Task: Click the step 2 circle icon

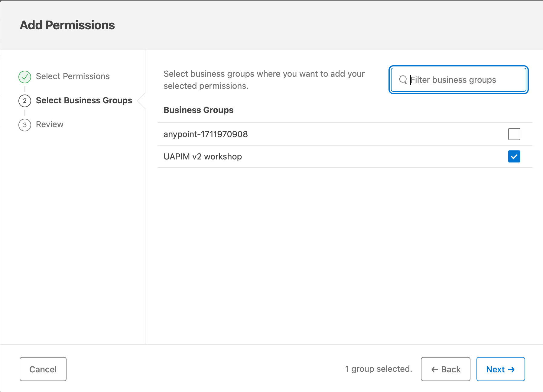Action: click(x=25, y=101)
